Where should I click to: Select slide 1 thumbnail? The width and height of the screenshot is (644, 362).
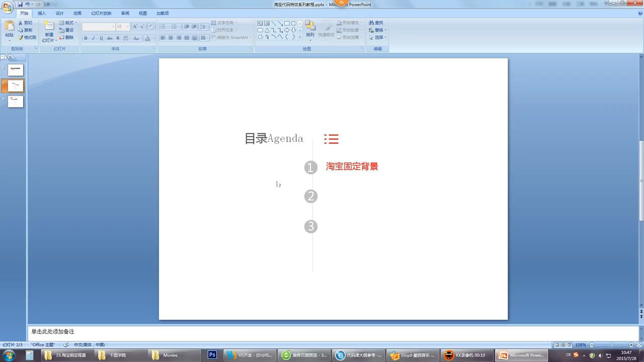[16, 70]
